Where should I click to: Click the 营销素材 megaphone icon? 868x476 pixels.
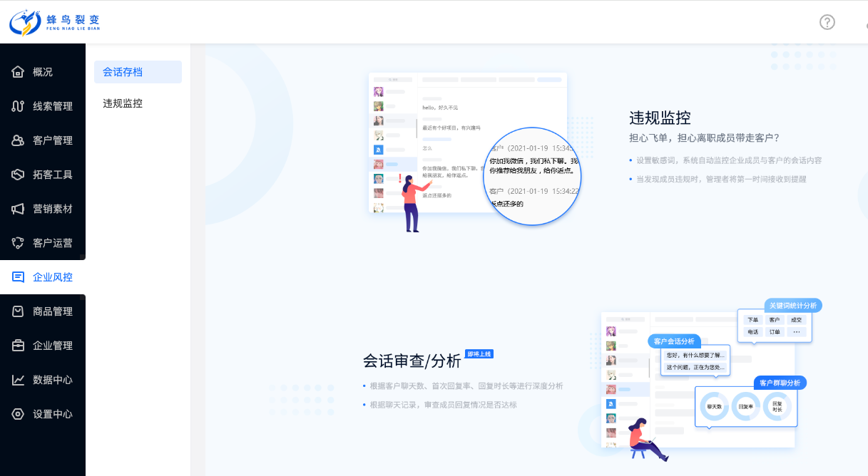[19, 209]
